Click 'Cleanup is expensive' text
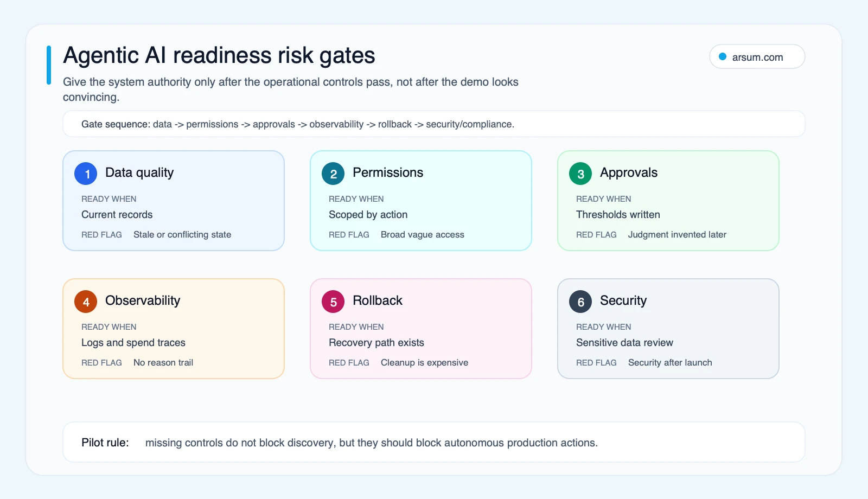This screenshot has height=499, width=868. point(424,363)
